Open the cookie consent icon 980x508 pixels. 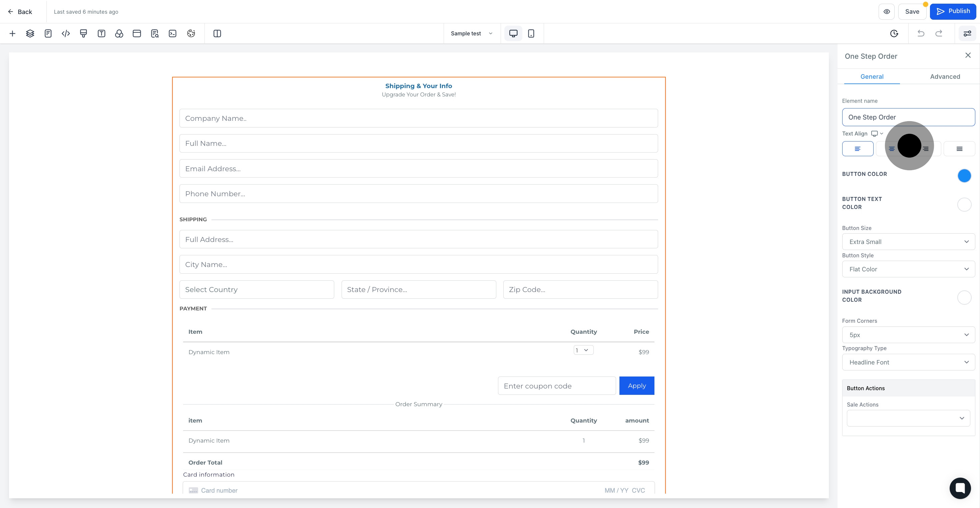click(191, 33)
